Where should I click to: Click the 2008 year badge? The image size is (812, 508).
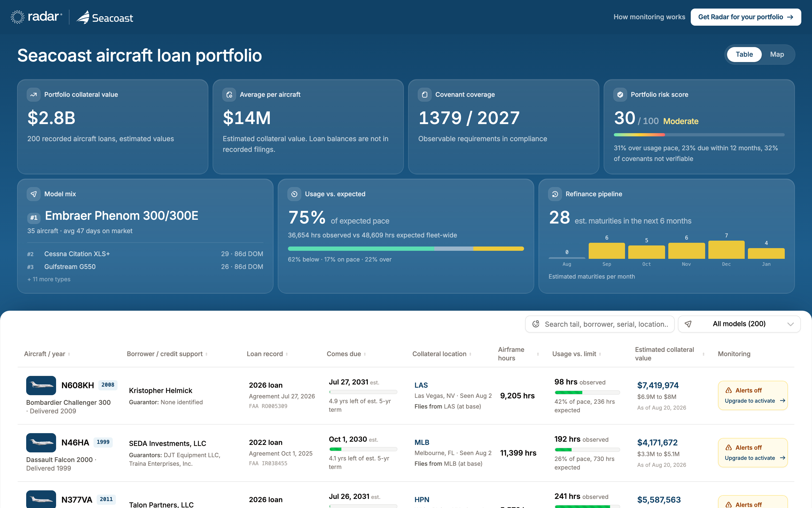coord(108,385)
